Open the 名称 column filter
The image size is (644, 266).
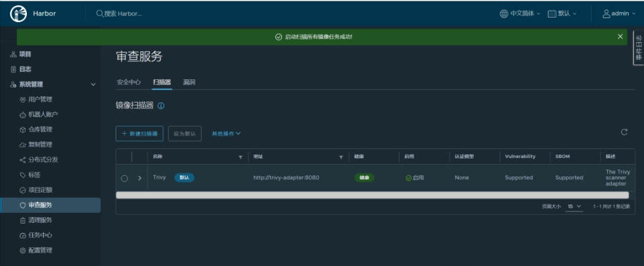click(240, 157)
